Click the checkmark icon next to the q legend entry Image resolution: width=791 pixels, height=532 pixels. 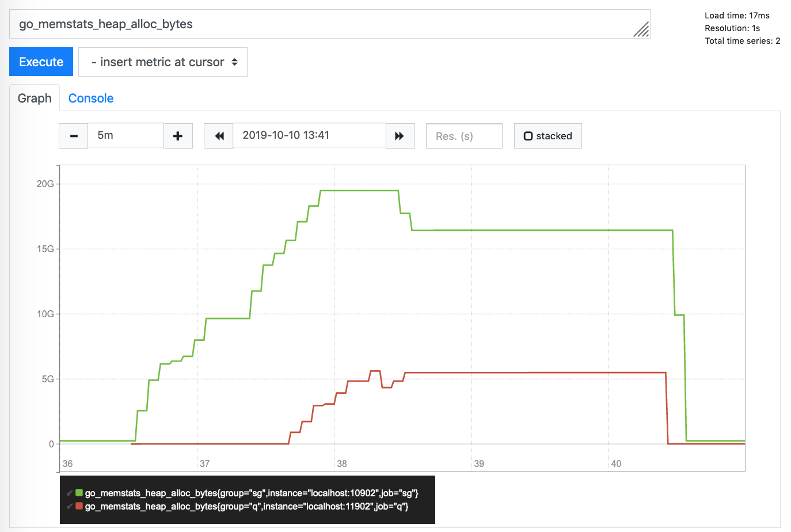71,507
